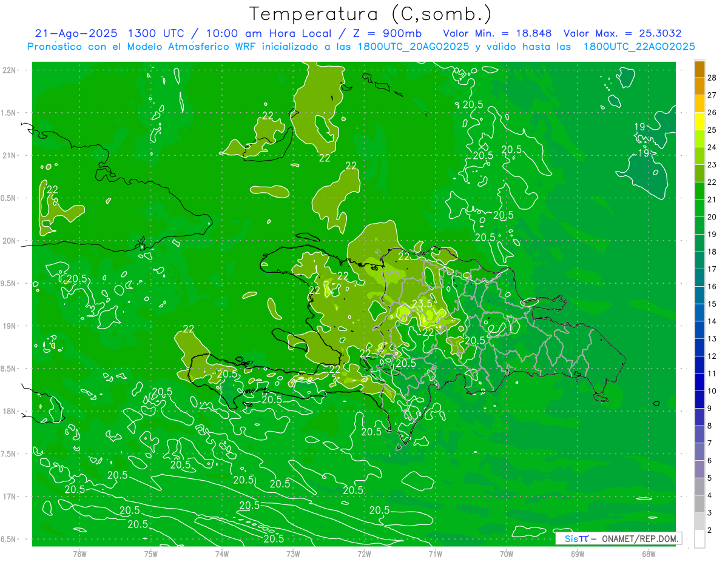The image size is (728, 562).
Task: Click the legend scale label '12'
Action: 713,356
